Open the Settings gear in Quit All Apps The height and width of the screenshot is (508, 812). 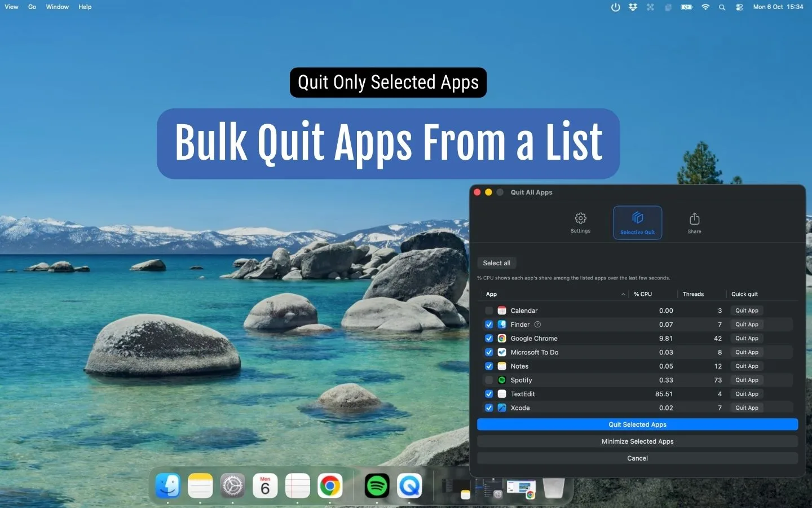point(580,218)
